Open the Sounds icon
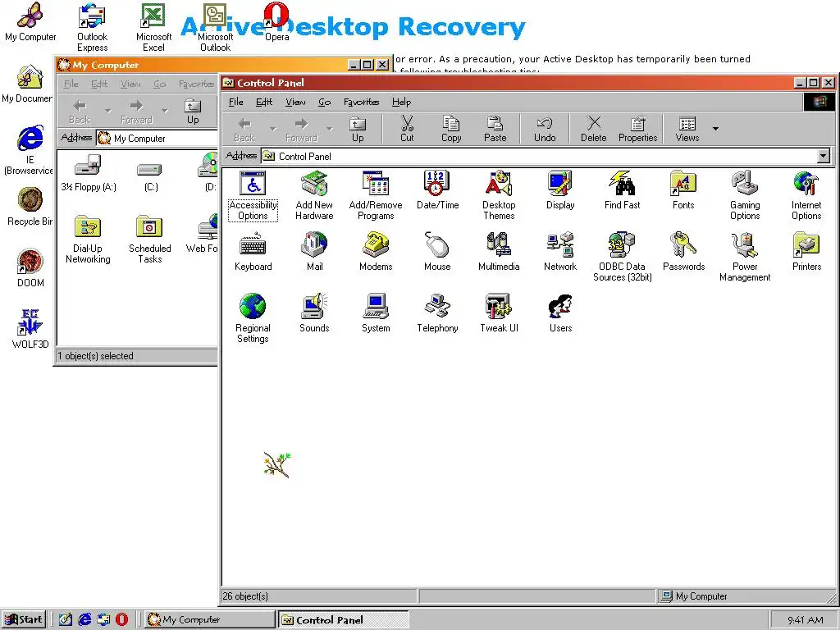Screen dimensions: 840x630 coord(314,313)
